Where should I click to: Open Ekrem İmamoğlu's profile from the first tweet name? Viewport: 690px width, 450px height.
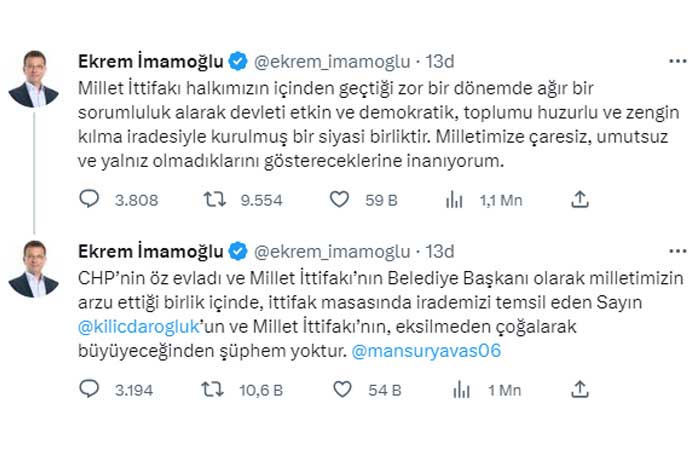pos(150,61)
